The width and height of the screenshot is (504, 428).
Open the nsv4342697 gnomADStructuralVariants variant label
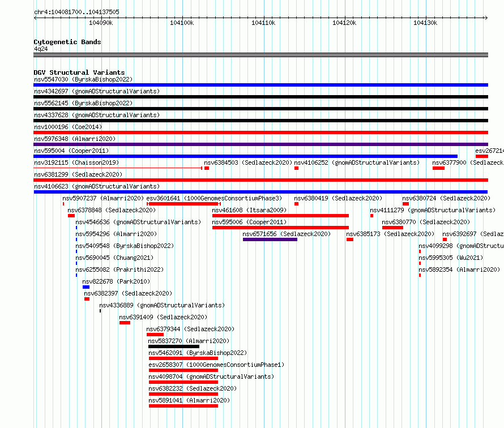[x=97, y=91]
